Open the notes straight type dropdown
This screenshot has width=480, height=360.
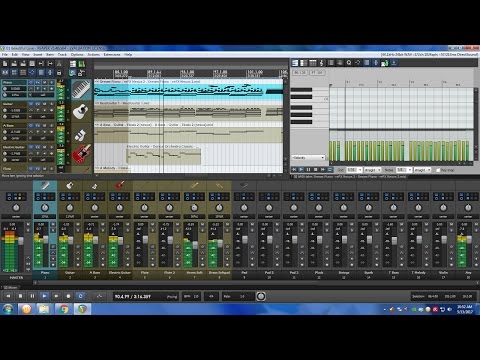click(422, 170)
